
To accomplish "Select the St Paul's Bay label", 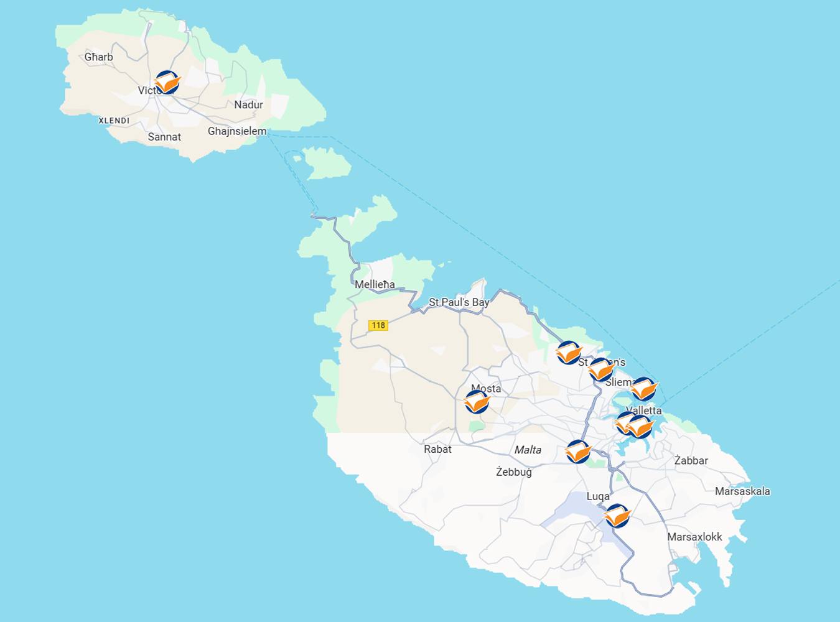I will click(459, 302).
